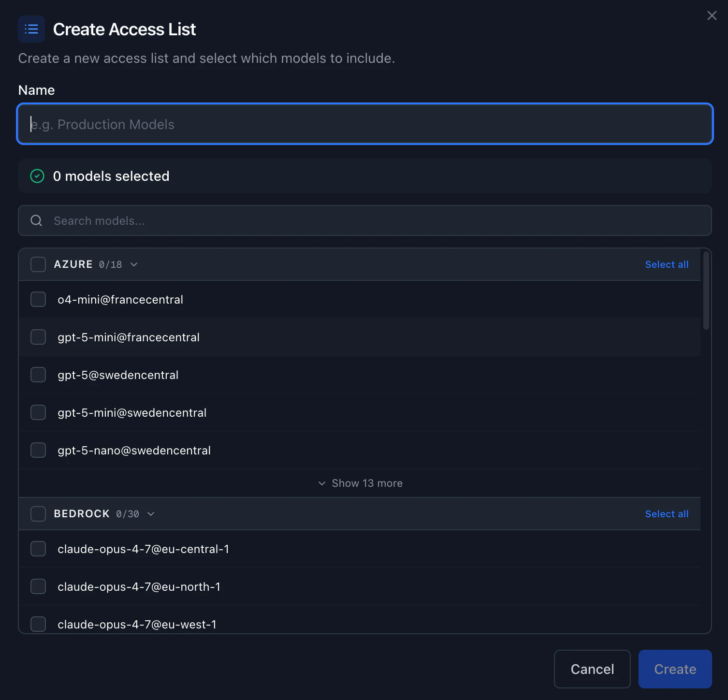
Task: Check claude-opus-4-7@eu-west-1
Action: coord(38,624)
